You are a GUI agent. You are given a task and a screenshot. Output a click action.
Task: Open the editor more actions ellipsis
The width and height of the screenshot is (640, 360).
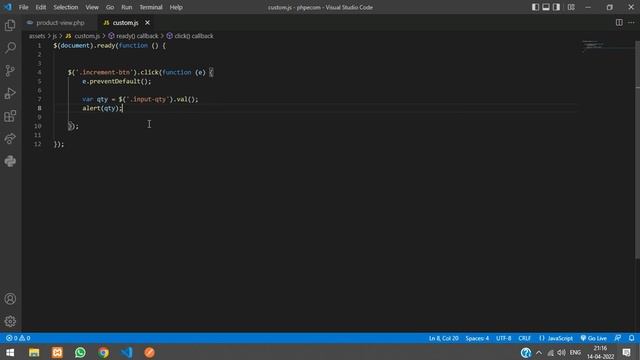pyautogui.click(x=631, y=23)
